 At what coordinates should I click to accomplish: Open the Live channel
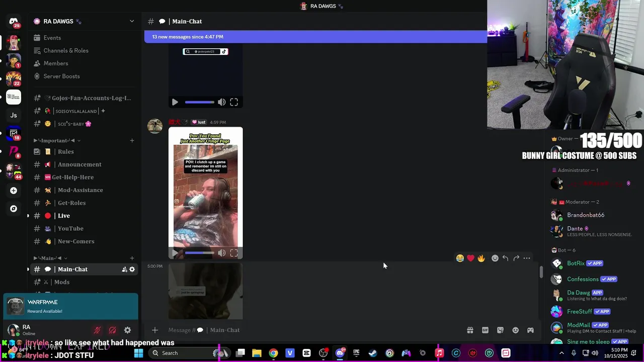[x=84, y=216]
